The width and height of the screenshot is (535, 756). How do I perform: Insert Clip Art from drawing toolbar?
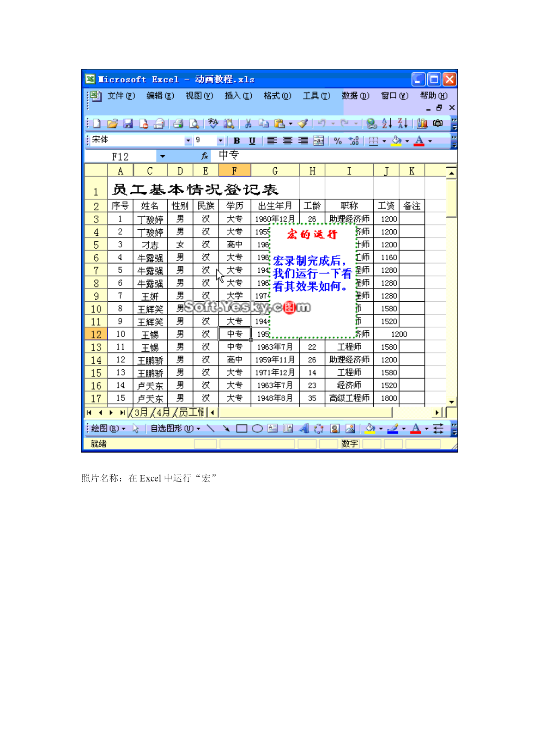point(335,428)
